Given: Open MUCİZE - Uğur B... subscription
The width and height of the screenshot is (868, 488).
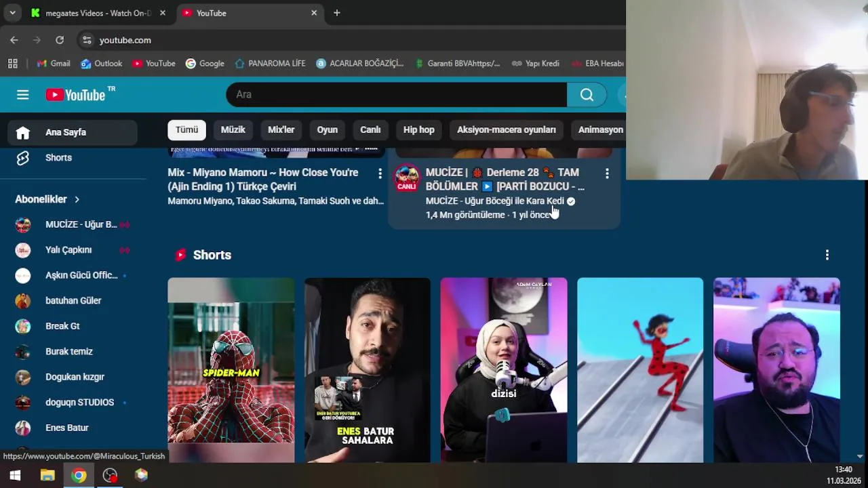Looking at the screenshot, I should pyautogui.click(x=73, y=224).
